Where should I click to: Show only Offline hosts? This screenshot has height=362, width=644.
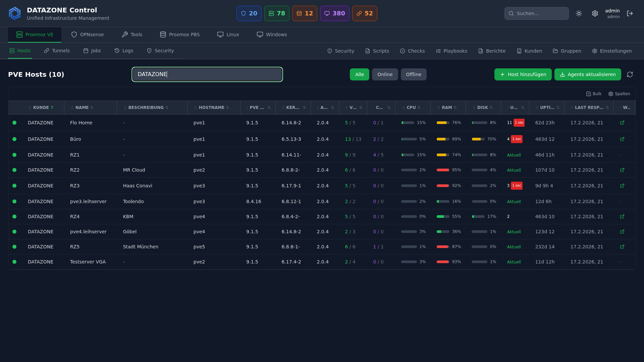[413, 74]
